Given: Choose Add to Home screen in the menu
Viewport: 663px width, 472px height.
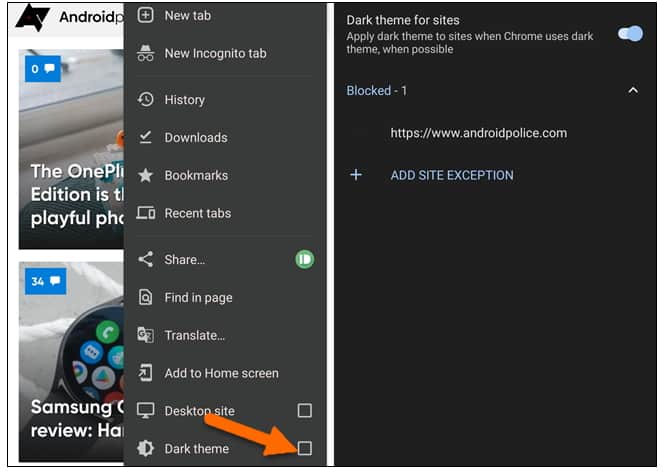Looking at the screenshot, I should coord(225,373).
